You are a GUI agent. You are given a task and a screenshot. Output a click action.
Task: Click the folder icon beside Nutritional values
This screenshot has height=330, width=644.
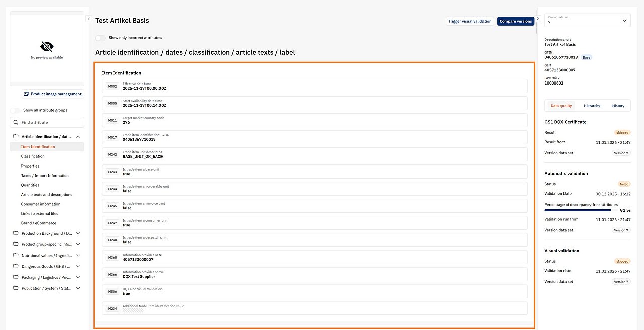[16, 256]
